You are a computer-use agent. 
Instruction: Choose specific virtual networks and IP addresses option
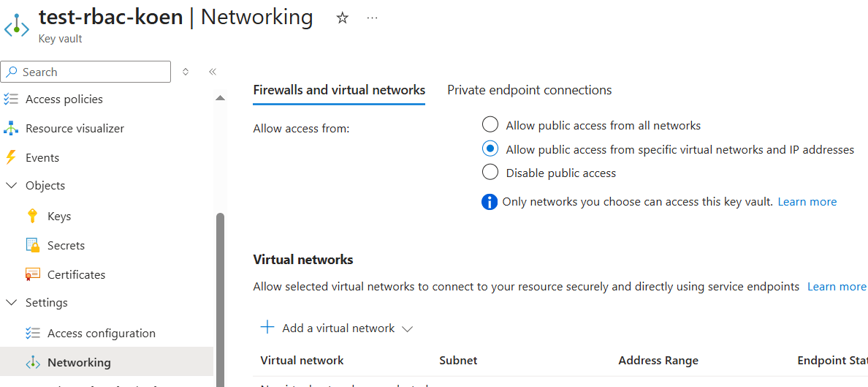tap(490, 149)
